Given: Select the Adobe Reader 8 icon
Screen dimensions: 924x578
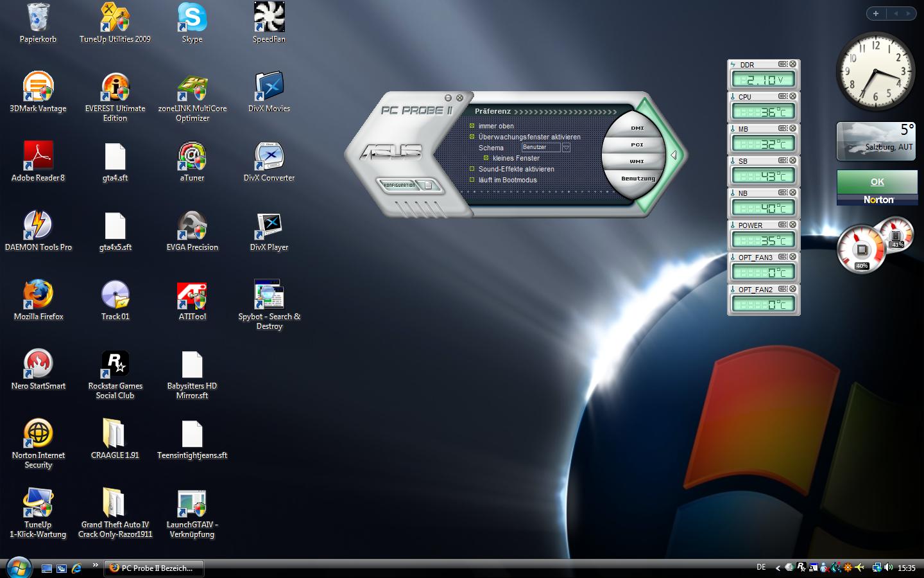Looking at the screenshot, I should (x=38, y=162).
